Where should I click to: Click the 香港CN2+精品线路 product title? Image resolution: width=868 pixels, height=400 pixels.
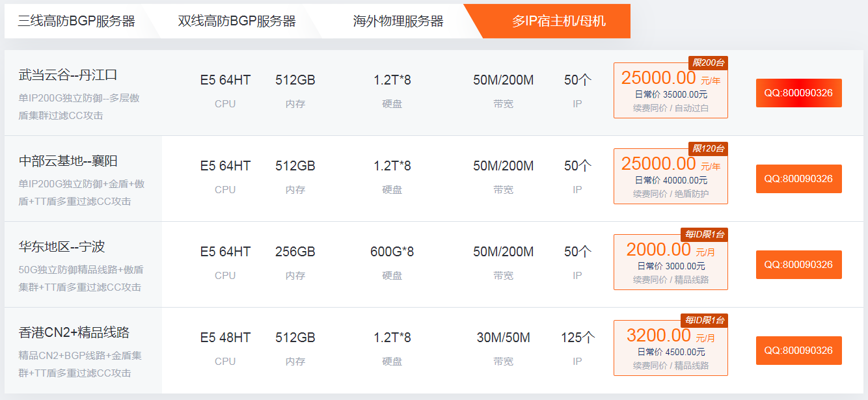point(74,332)
